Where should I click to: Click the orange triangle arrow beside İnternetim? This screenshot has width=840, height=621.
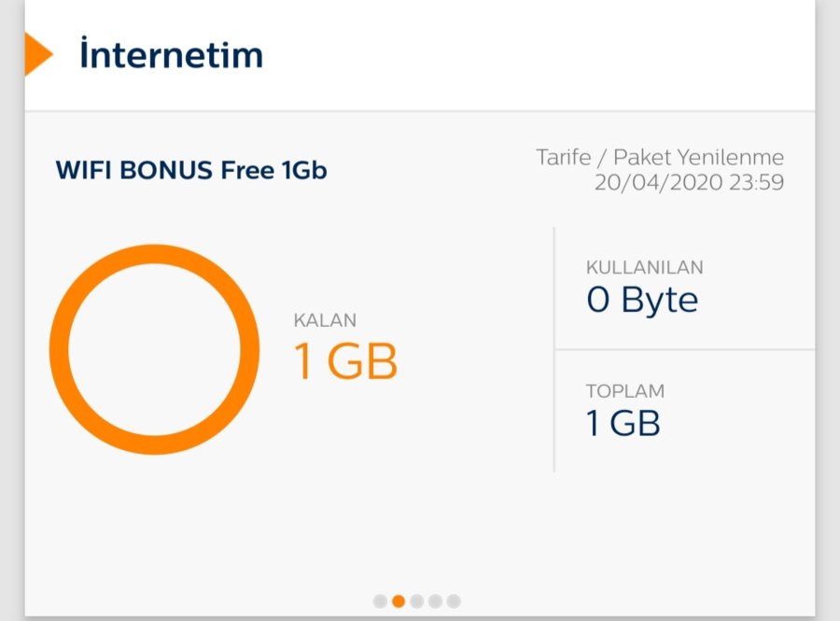coord(38,54)
